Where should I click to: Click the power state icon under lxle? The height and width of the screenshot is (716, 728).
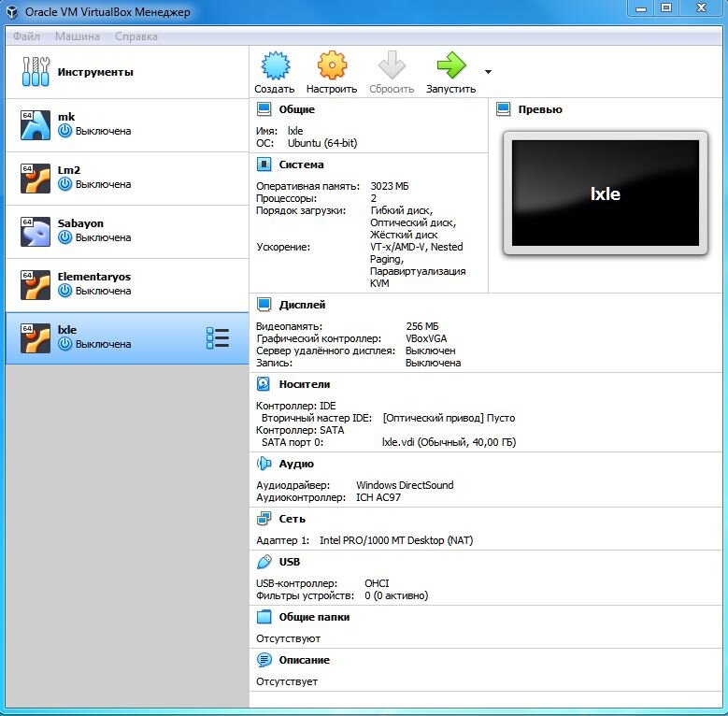click(x=65, y=344)
